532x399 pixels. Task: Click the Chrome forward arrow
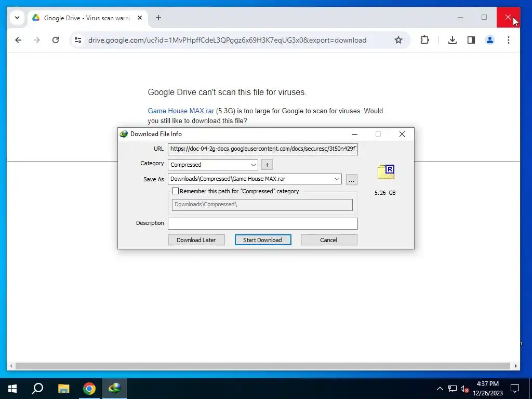(x=37, y=40)
